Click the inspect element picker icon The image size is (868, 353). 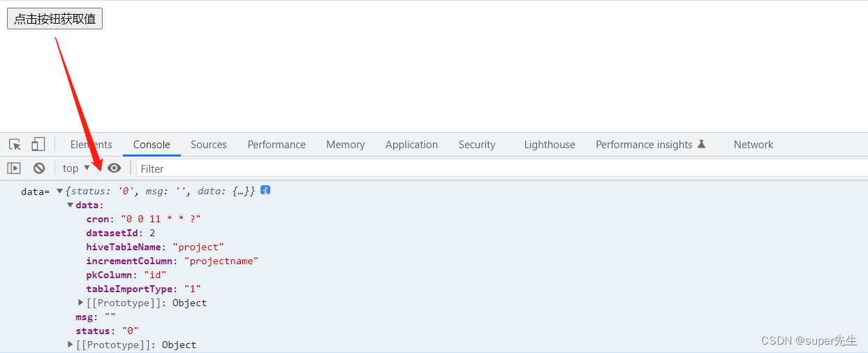[x=15, y=145]
